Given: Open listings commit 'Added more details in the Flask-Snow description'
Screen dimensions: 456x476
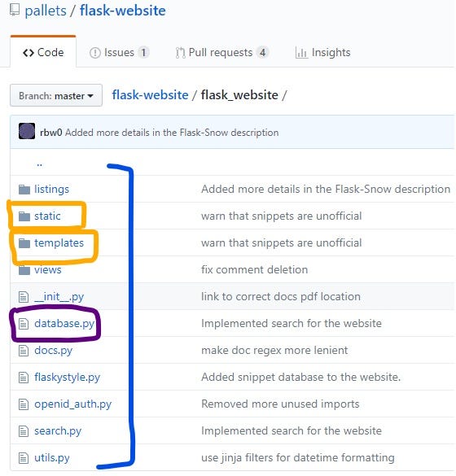Looking at the screenshot, I should coord(326,189).
